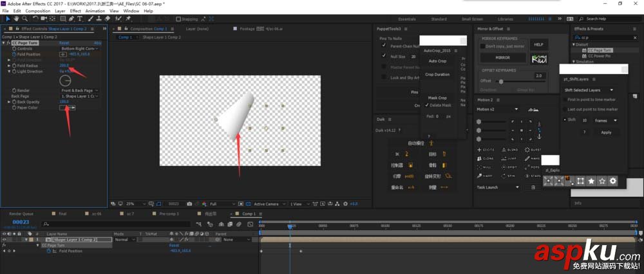Viewport: 644px width, 274px height.
Task: Click the snapshot camera icon in viewer
Action: tap(189, 204)
